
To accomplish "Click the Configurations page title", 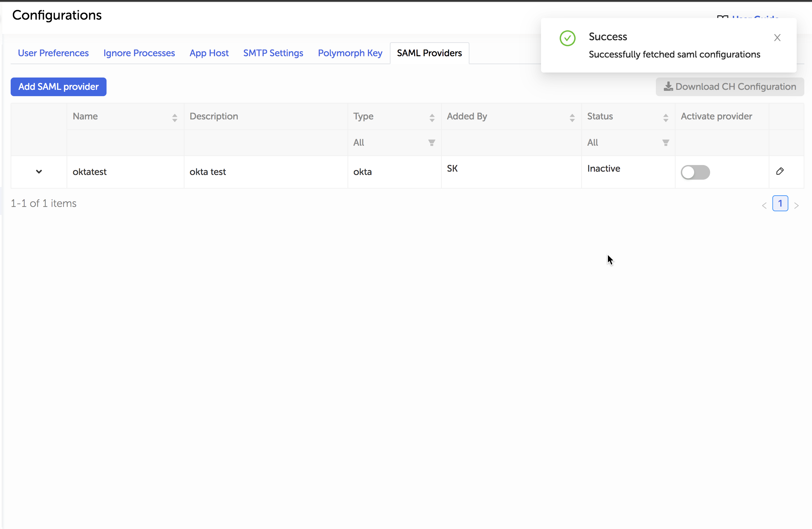I will [x=57, y=15].
